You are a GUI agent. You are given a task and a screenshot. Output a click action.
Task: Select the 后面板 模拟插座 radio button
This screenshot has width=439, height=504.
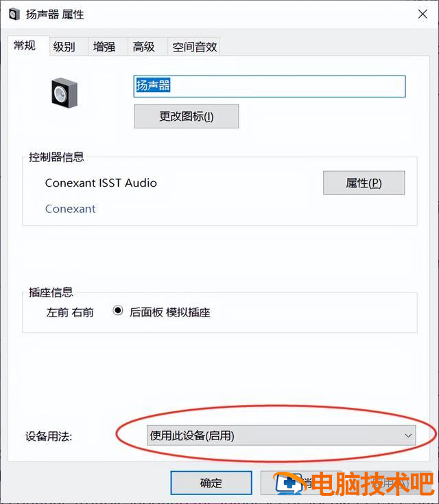[118, 310]
